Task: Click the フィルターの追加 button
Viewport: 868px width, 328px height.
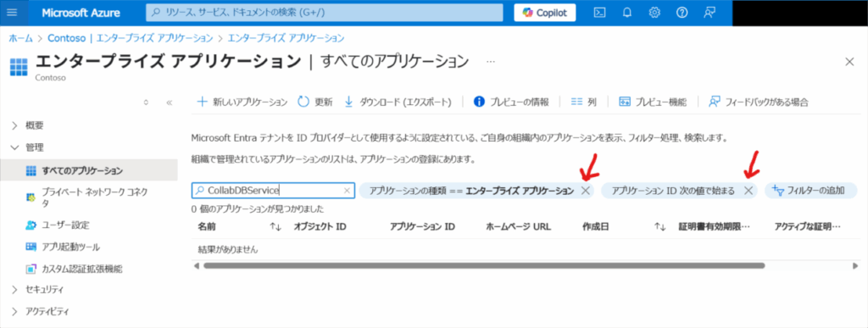Action: point(811,191)
